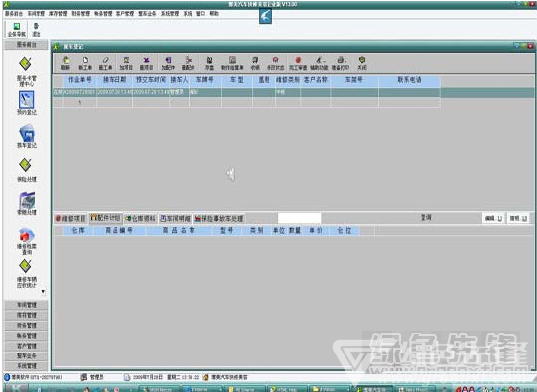
Task: Click the white search input field beside tabs
Action: pos(299,218)
